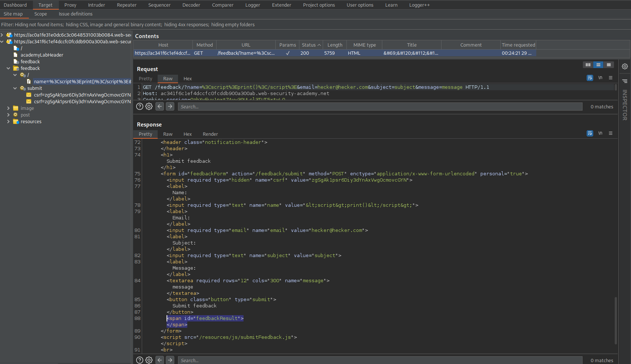The height and width of the screenshot is (364, 631).
Task: Open help for Response search bar
Action: pos(140,360)
